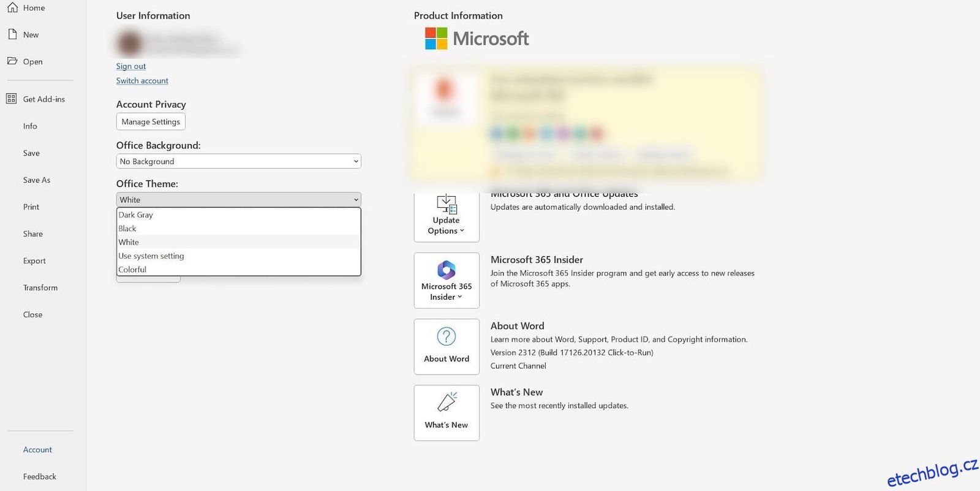
Task: Choose the Use system setting theme
Action: click(239, 256)
